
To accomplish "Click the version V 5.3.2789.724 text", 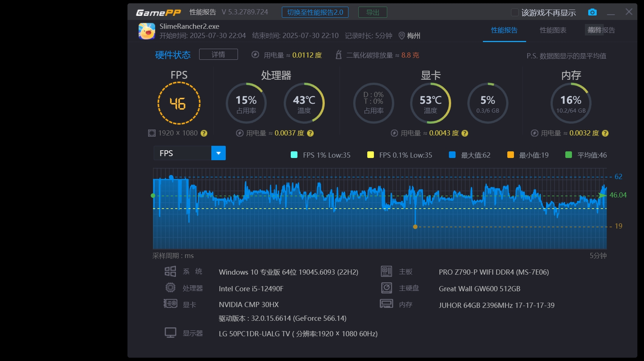I will [x=245, y=12].
